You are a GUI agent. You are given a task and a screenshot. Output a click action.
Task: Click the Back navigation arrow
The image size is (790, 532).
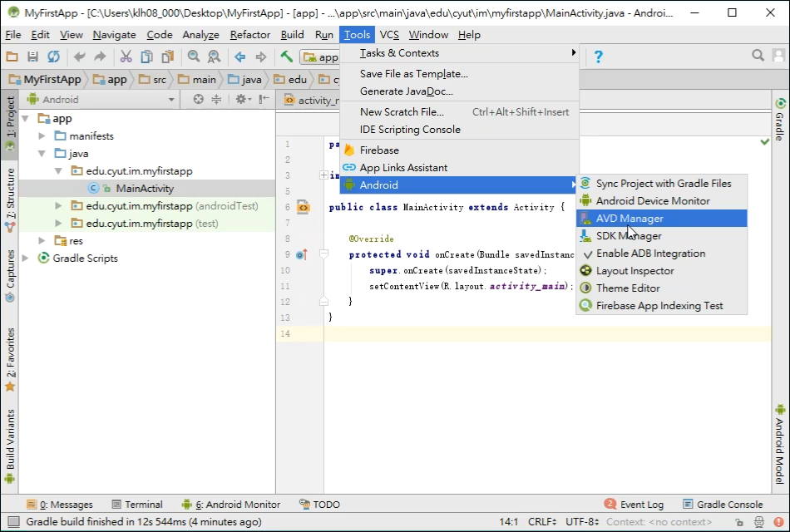[239, 57]
